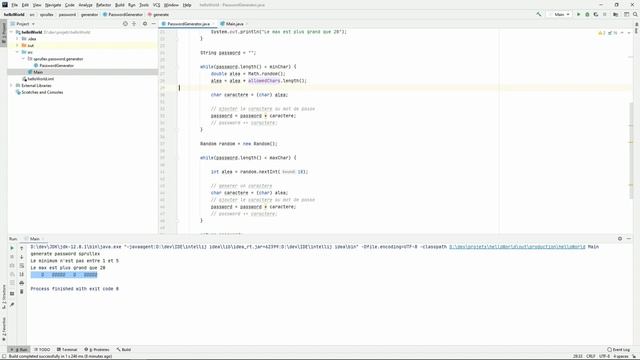The height and width of the screenshot is (360, 640).
Task: Open Build tool window button
Action: (124, 349)
